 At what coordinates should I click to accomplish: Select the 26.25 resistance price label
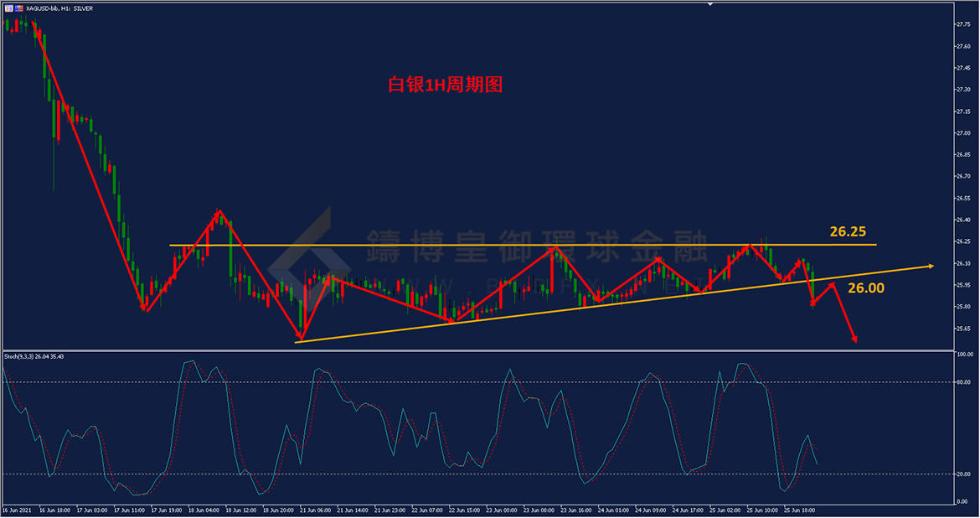[847, 231]
